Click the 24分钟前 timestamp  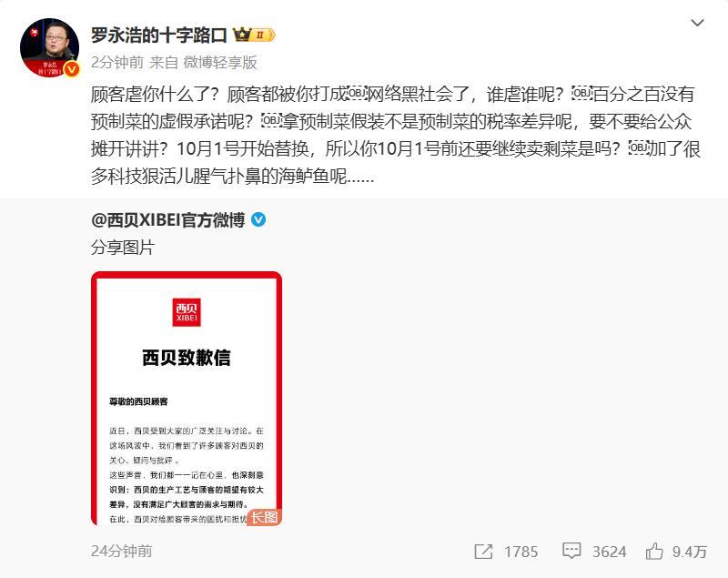[x=122, y=551]
